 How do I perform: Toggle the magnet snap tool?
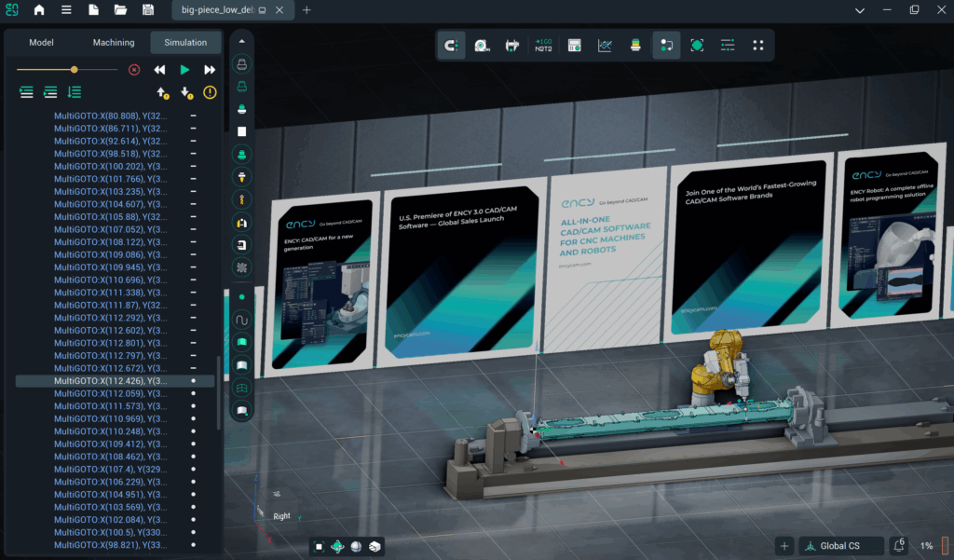[452, 46]
